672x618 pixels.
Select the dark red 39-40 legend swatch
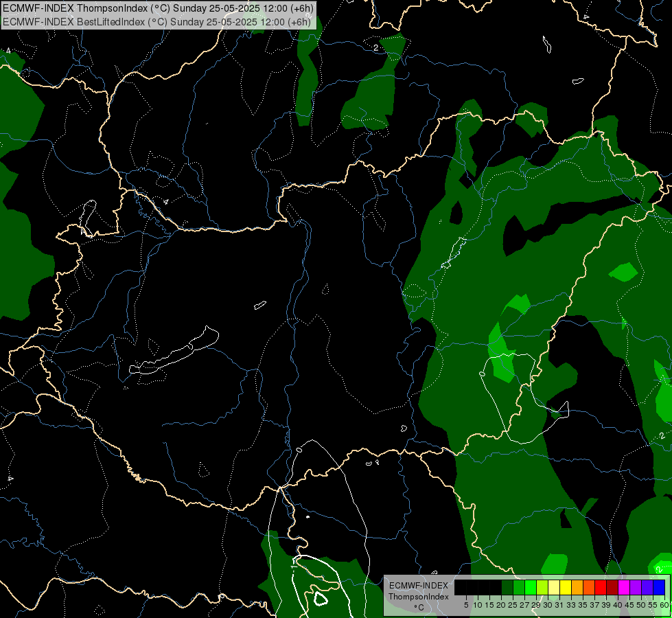(x=612, y=587)
